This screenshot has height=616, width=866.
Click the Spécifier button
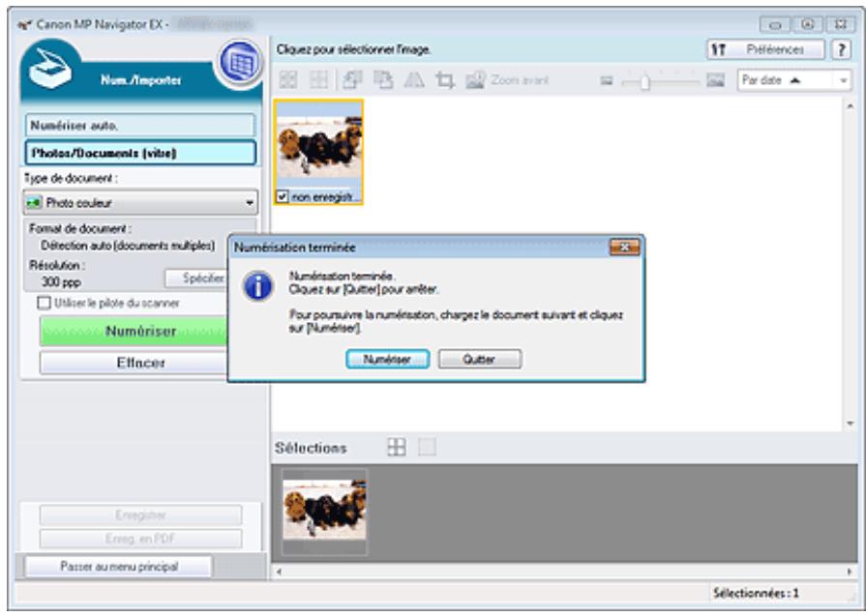coord(196,279)
